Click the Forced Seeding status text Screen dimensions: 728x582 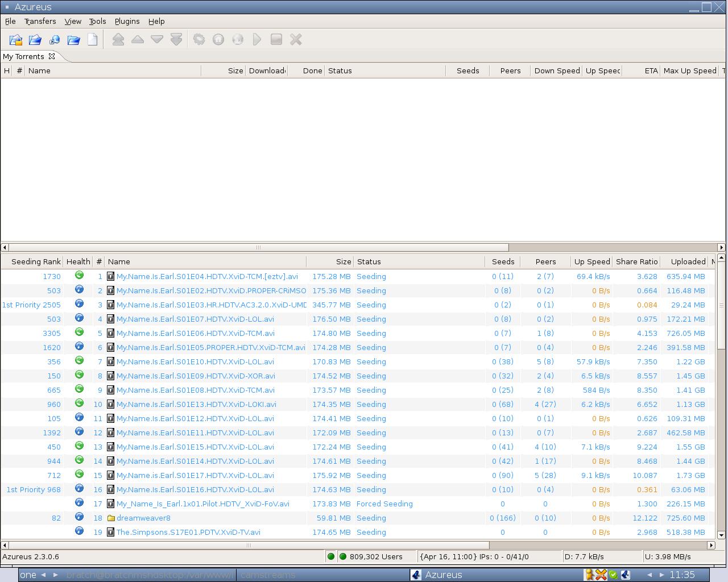coord(384,504)
